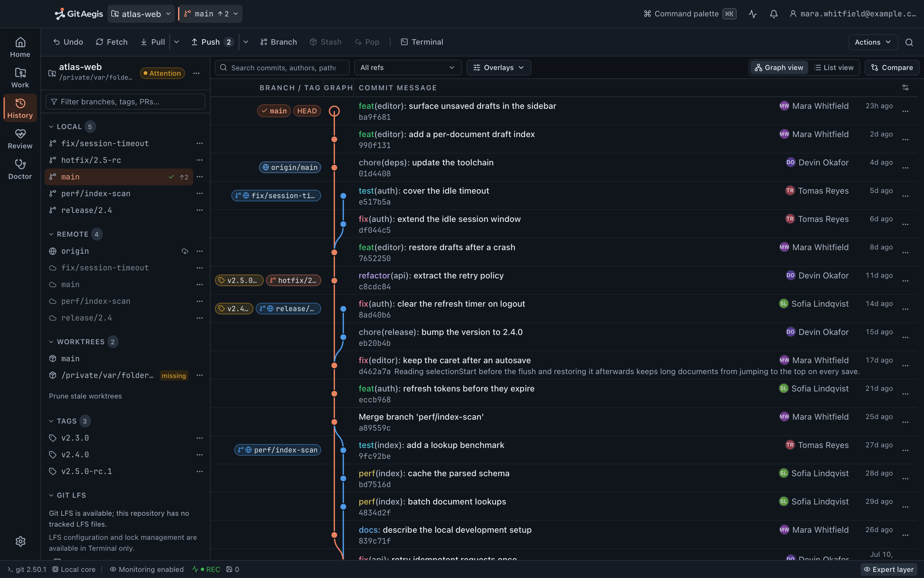Open row menu for commit ba9f681
The image size is (924, 578).
point(905,111)
